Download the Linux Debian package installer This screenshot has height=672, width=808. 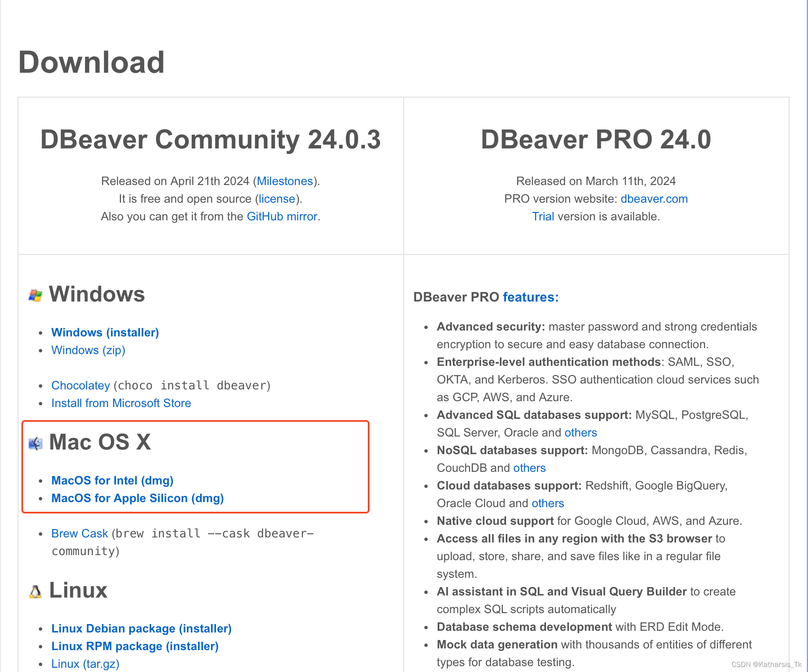[x=141, y=628]
